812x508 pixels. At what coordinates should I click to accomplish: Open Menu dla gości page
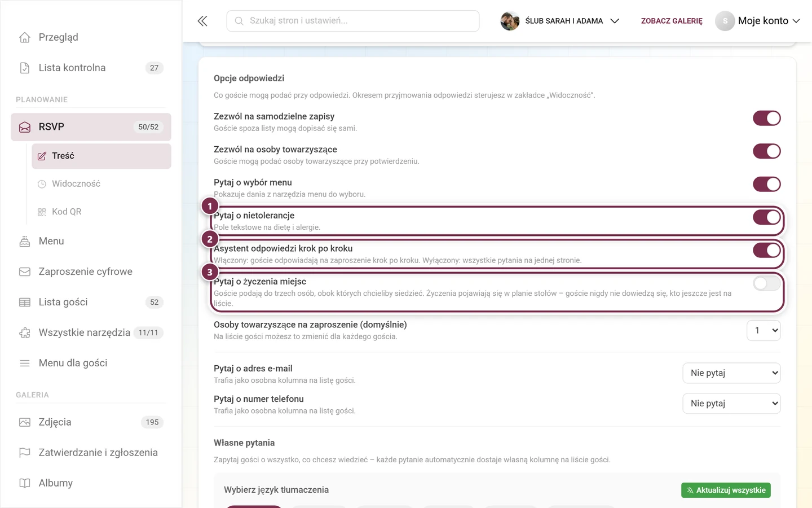[x=91, y=363]
